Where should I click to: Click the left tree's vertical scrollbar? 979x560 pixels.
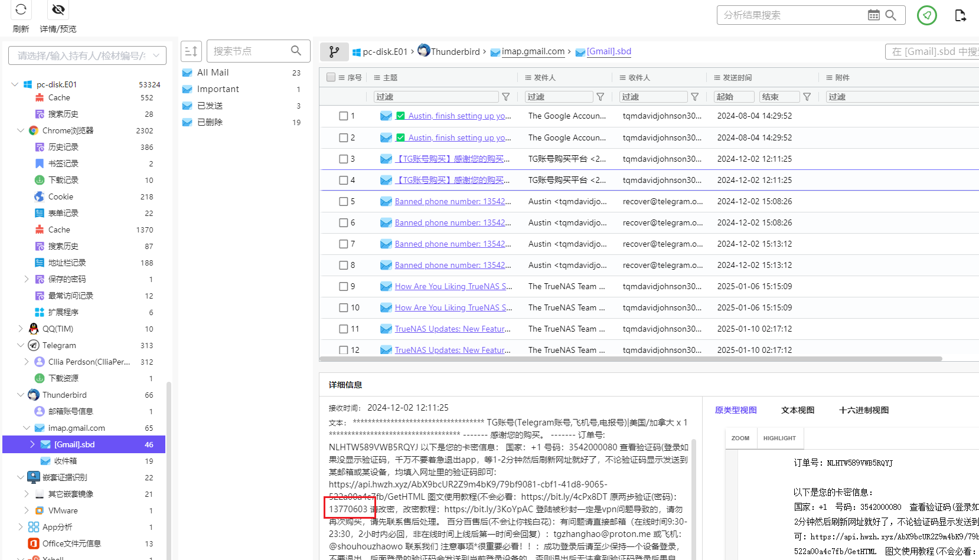(x=169, y=471)
